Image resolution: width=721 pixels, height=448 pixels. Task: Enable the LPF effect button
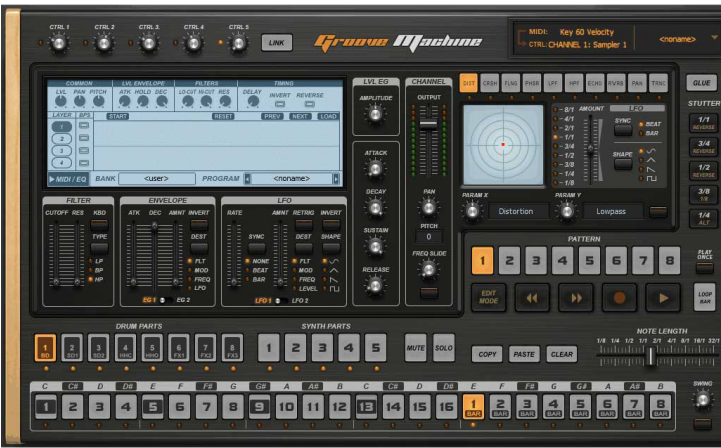pyautogui.click(x=553, y=83)
